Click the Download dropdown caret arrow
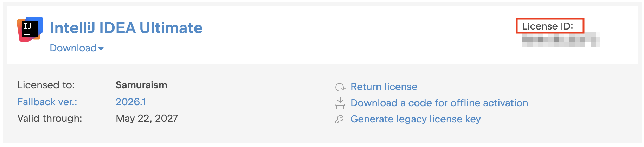Viewport: 644px width, 147px height. [x=101, y=49]
